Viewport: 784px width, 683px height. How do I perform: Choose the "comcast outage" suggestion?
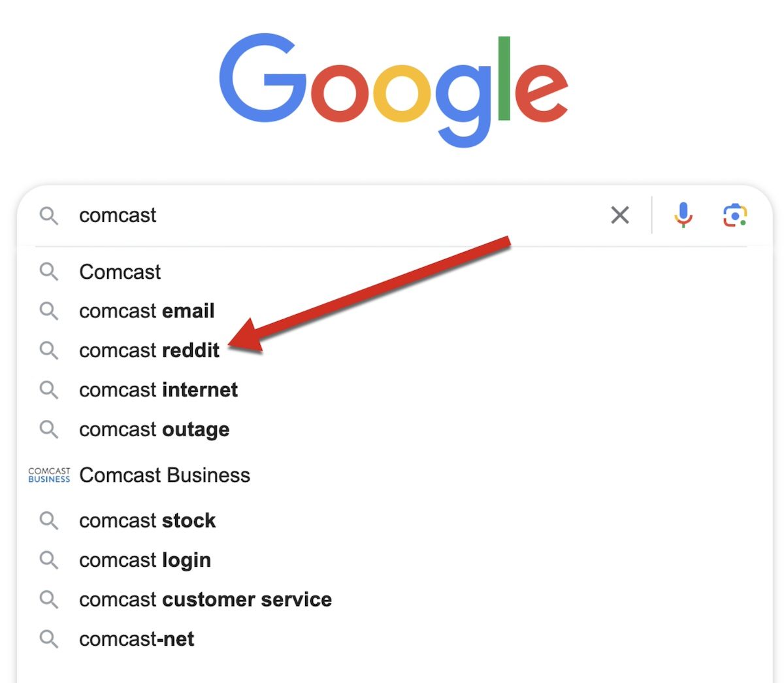(154, 430)
